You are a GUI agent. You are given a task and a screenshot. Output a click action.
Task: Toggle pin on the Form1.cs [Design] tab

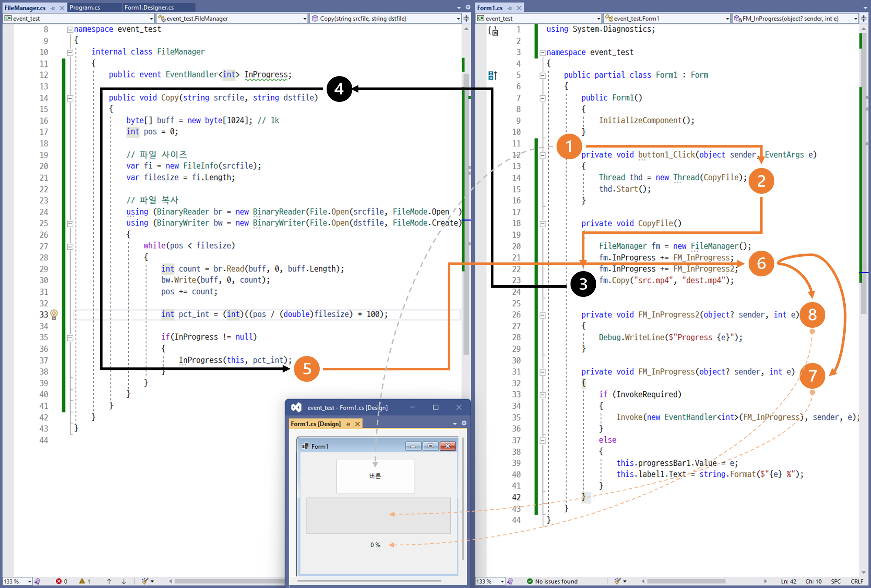point(348,424)
